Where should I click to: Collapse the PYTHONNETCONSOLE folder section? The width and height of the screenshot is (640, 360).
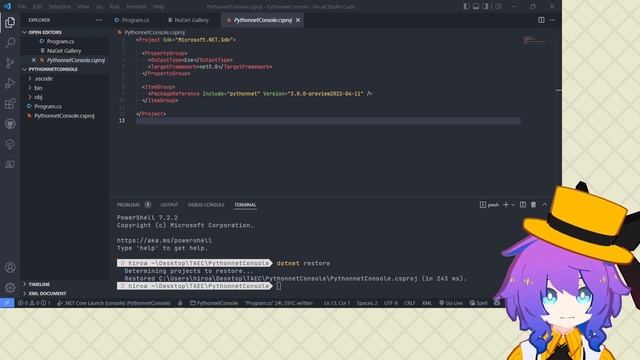click(x=65, y=69)
